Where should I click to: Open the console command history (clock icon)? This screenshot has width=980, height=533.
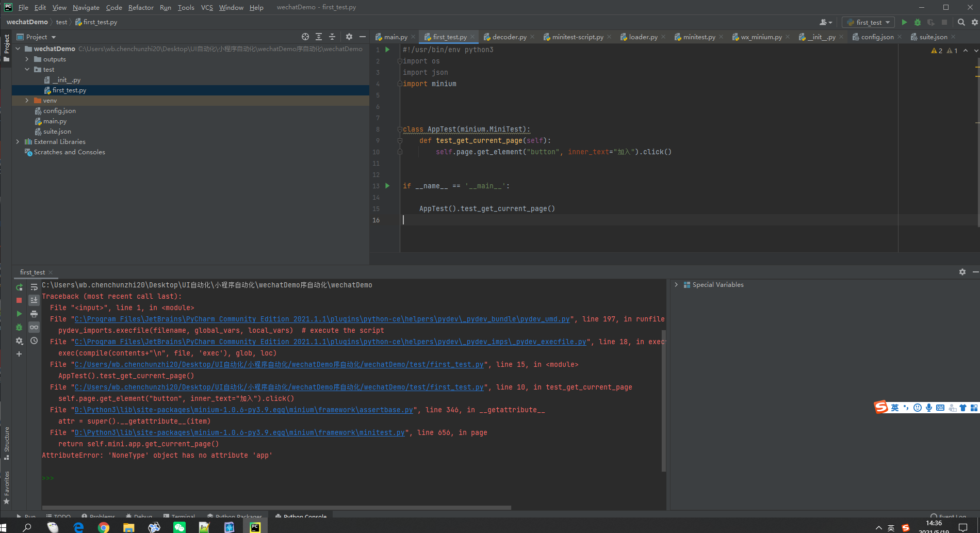click(34, 341)
